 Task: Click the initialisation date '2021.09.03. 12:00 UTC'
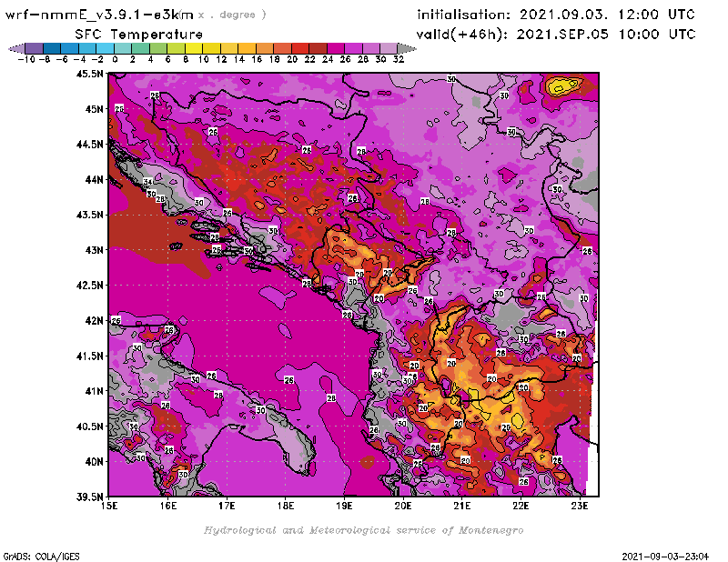pos(607,15)
